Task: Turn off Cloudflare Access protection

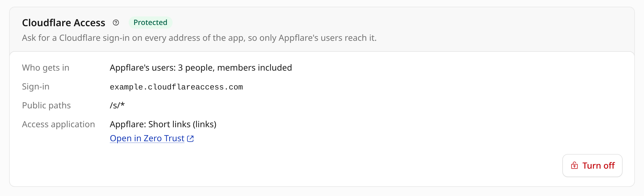Action: 592,166
